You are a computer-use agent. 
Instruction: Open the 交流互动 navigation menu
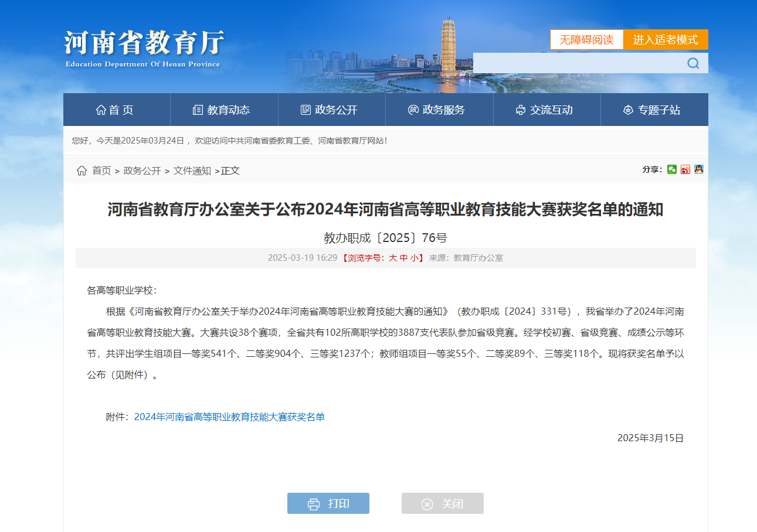(544, 110)
